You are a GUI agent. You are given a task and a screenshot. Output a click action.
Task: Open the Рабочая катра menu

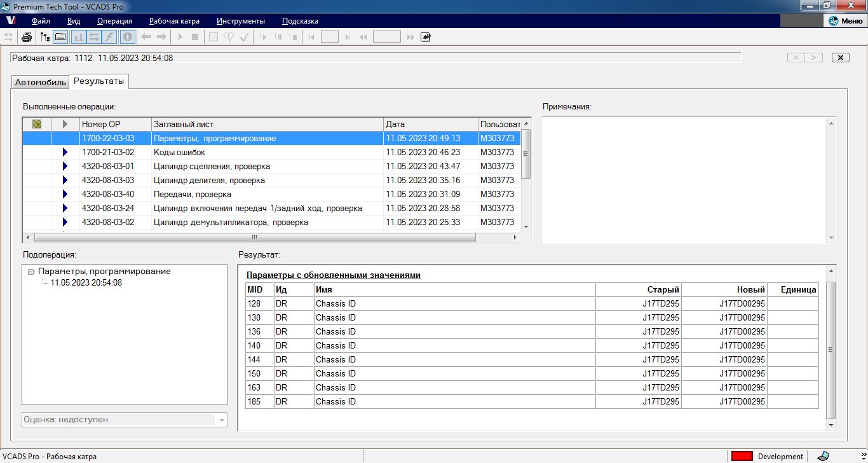click(174, 21)
